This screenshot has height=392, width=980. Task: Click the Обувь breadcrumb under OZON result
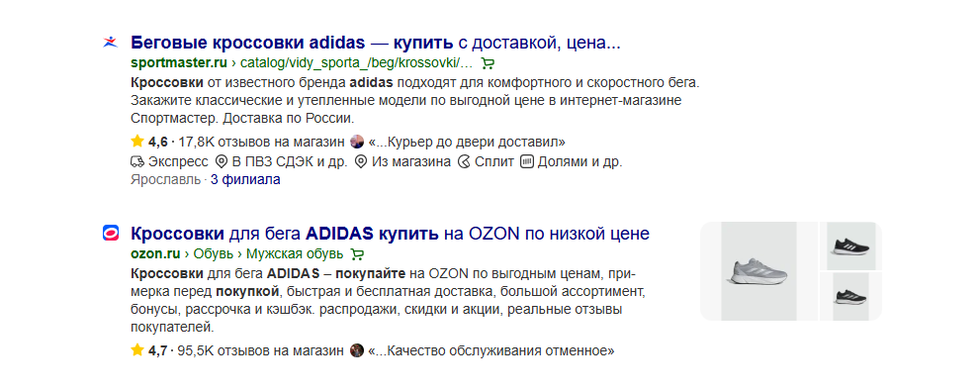[214, 253]
